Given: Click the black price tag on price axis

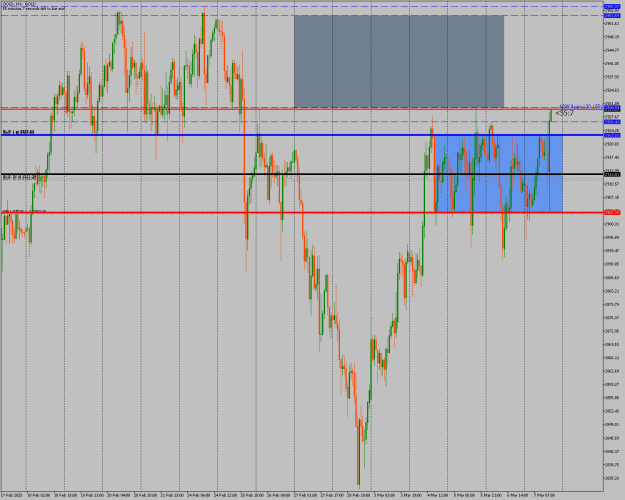Looking at the screenshot, I should coord(612,175).
